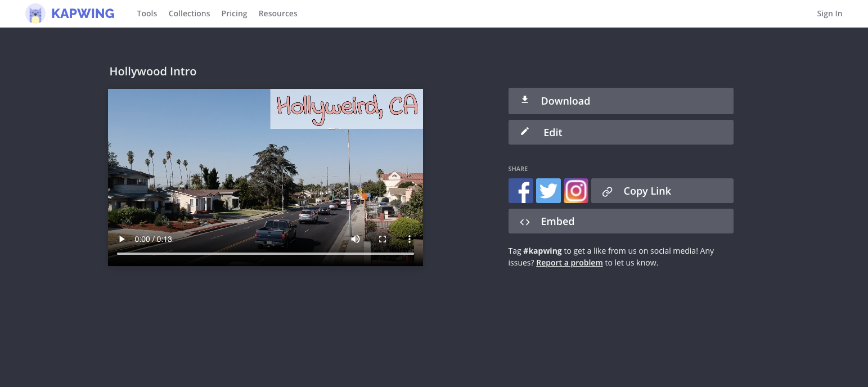868x387 pixels.
Task: Open Collections in the navigation bar
Action: pos(189,13)
